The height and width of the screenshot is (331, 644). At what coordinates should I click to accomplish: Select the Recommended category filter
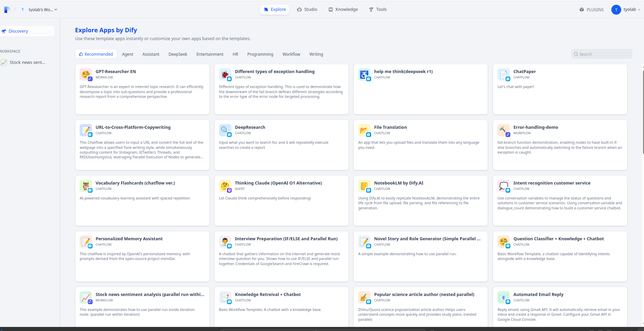(96, 54)
